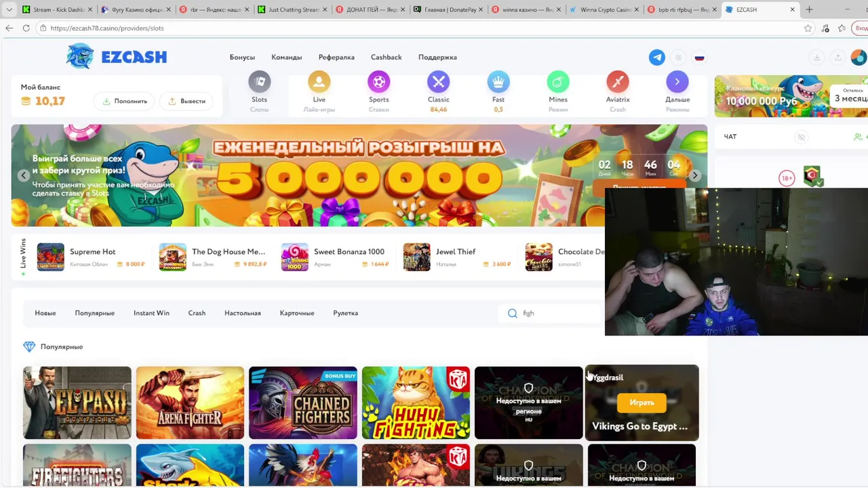Open Sweet Bonanza 1000 from Live Wins

(x=335, y=257)
